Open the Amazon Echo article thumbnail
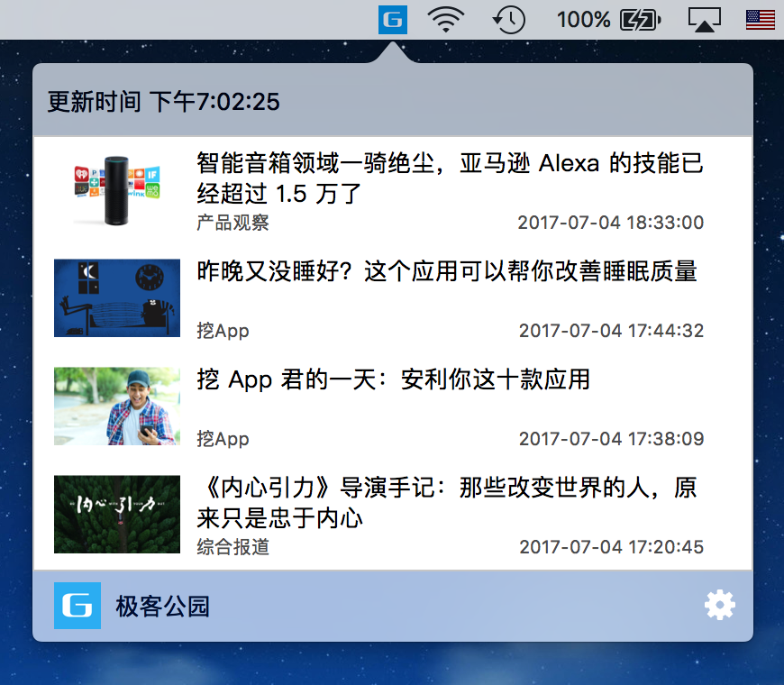Image resolution: width=784 pixels, height=685 pixels. (x=117, y=190)
